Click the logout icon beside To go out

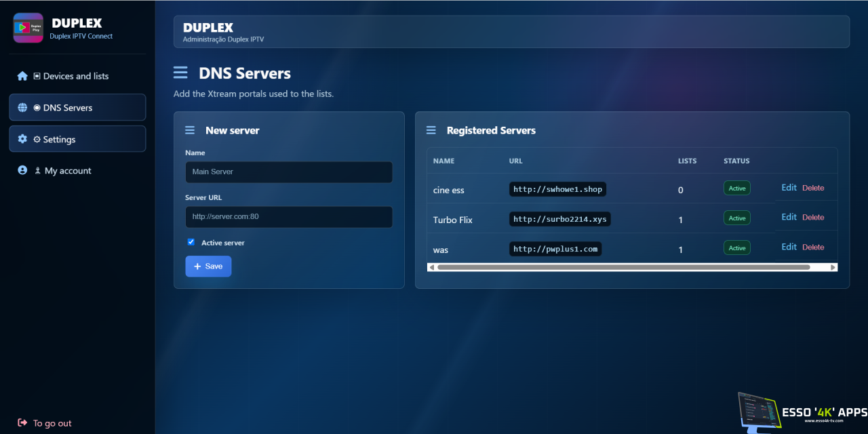(x=22, y=422)
